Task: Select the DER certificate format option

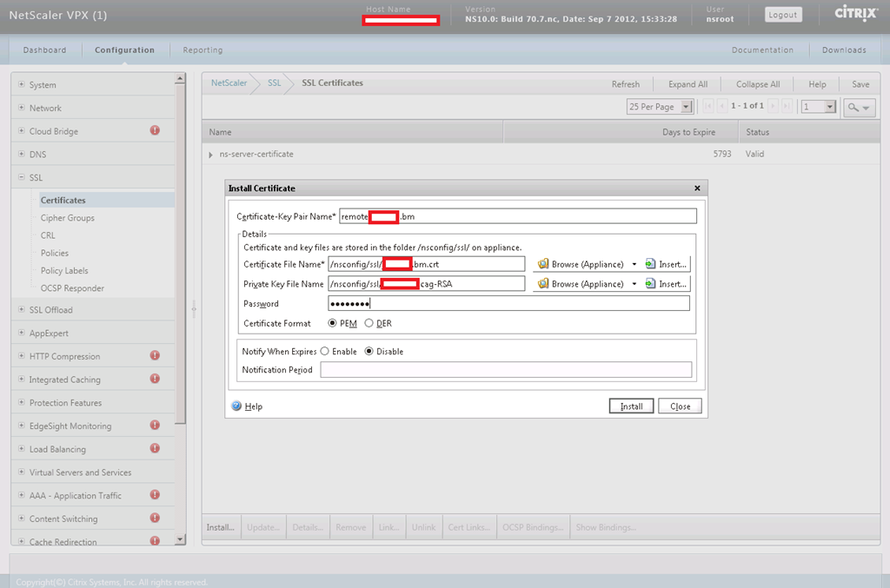Action: tap(369, 323)
